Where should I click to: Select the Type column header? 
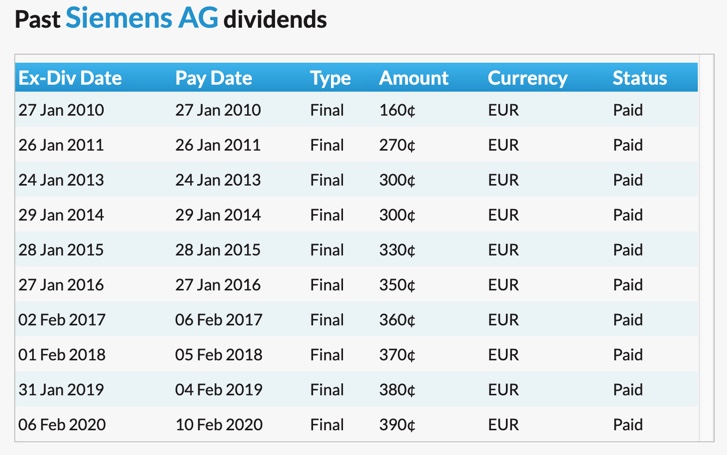tap(330, 78)
